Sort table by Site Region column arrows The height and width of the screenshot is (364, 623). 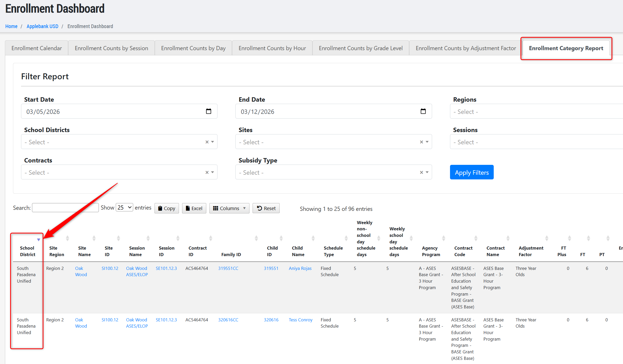pyautogui.click(x=67, y=238)
